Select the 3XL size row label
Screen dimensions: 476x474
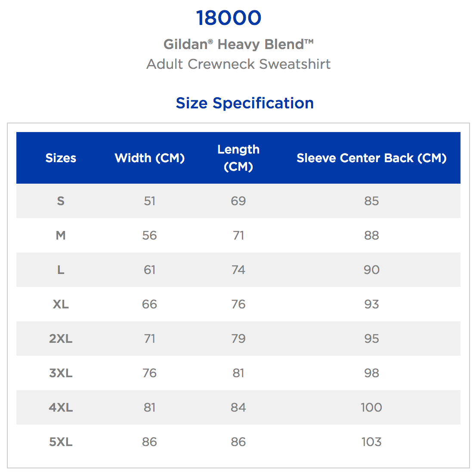click(61, 373)
